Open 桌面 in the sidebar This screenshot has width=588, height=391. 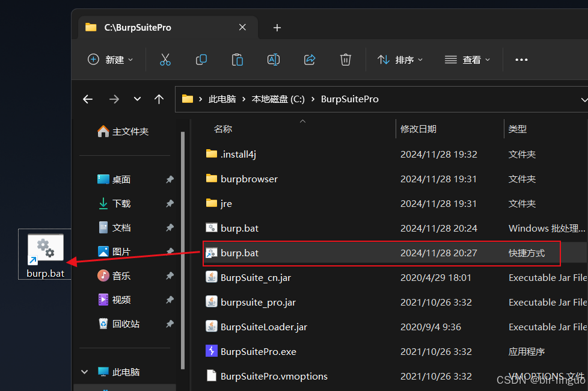114,179
